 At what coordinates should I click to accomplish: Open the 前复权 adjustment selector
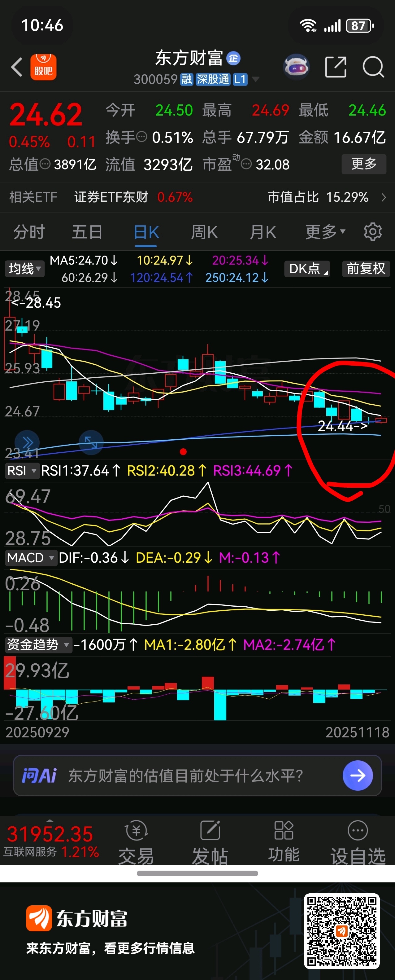pyautogui.click(x=366, y=269)
